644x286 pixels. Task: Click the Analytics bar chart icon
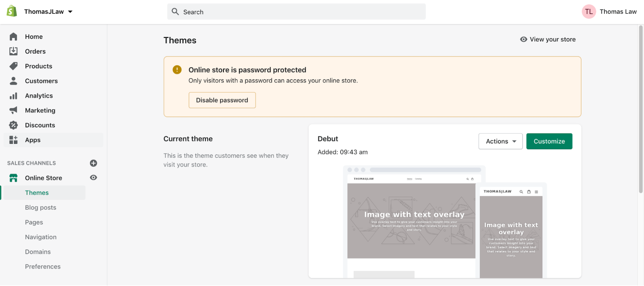point(13,96)
